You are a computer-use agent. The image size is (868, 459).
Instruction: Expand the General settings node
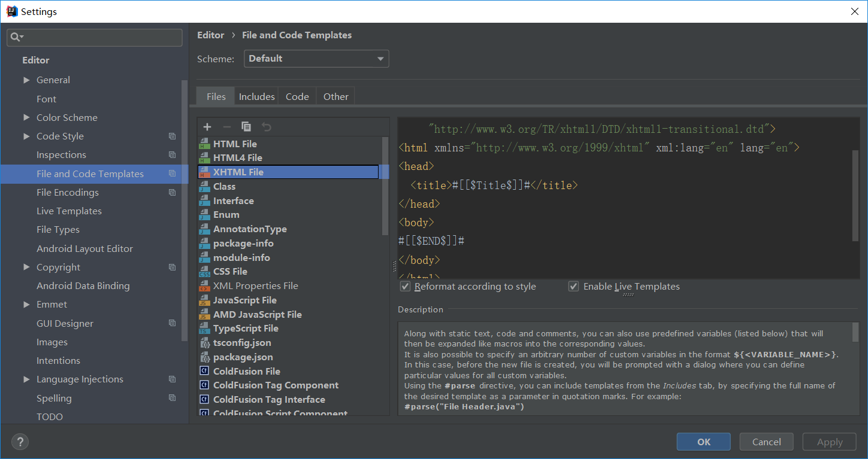pos(26,80)
